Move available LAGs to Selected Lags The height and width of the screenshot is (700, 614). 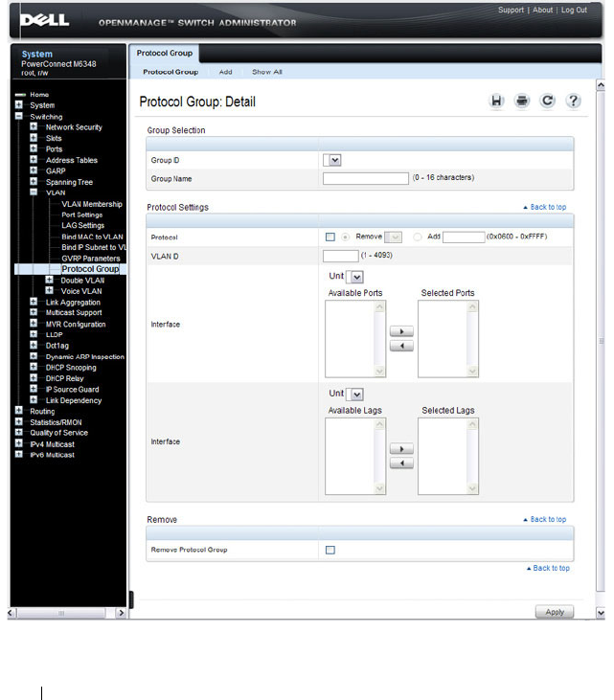tap(401, 449)
